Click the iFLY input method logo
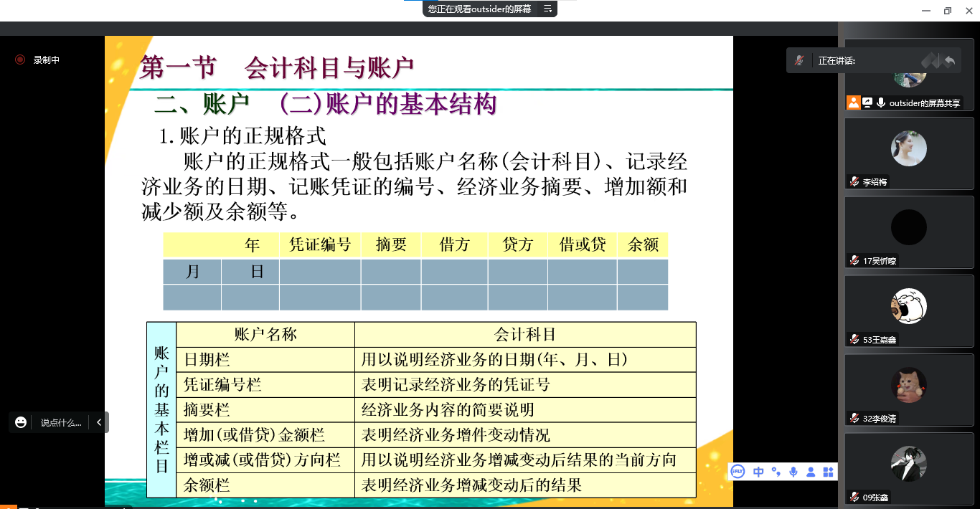 [738, 472]
